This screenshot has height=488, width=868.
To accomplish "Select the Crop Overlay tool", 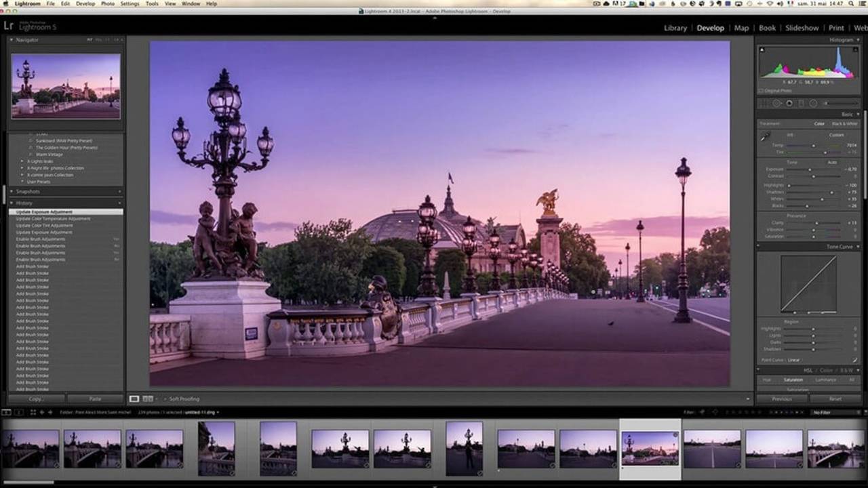I will point(765,103).
